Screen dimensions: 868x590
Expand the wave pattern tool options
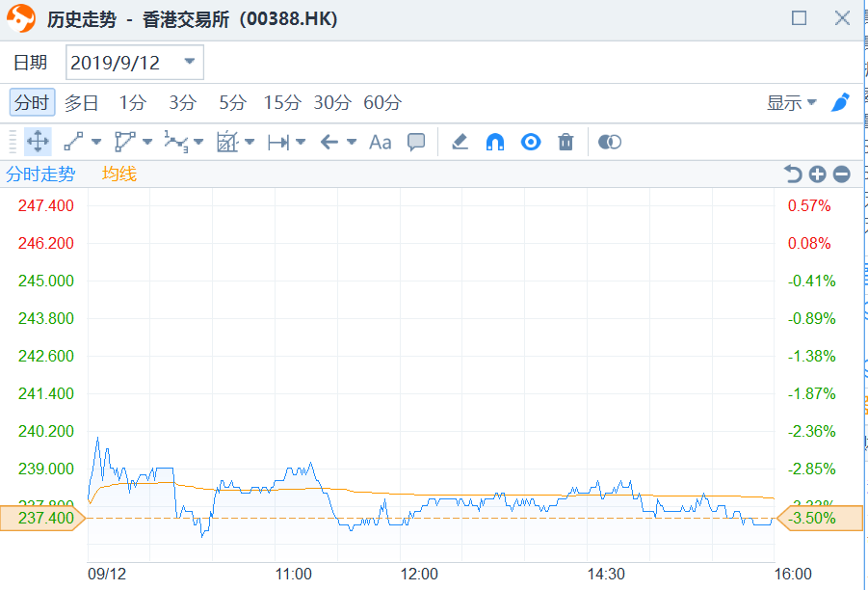(198, 142)
